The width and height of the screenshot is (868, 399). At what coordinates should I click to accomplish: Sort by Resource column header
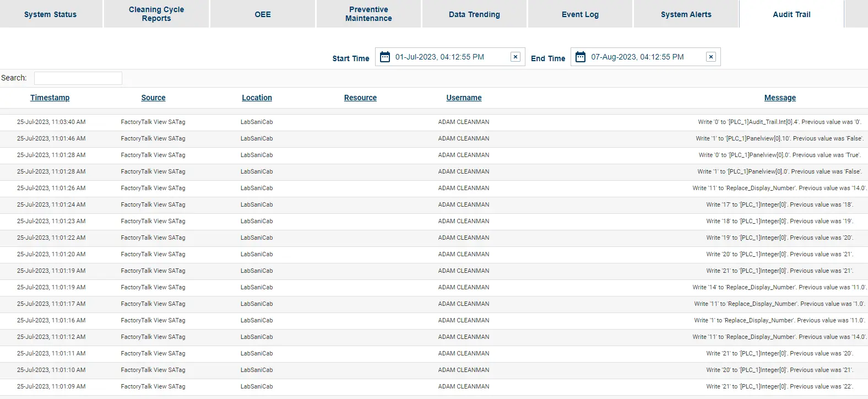point(360,98)
